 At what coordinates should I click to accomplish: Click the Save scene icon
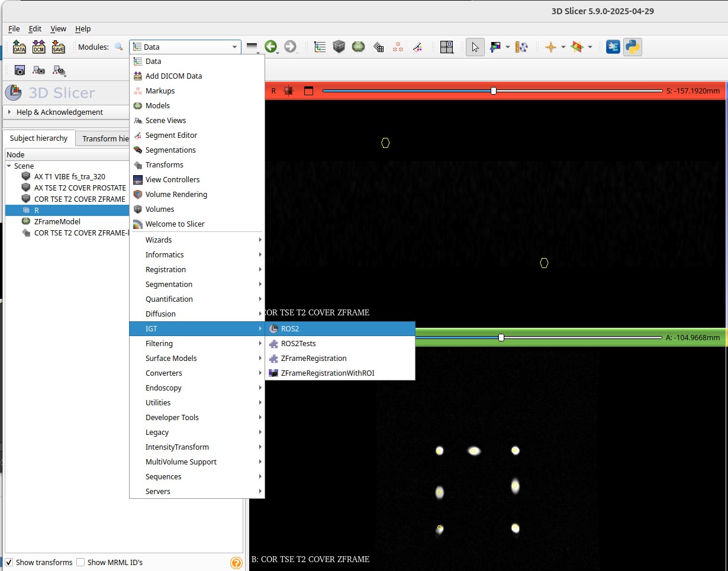(58, 47)
